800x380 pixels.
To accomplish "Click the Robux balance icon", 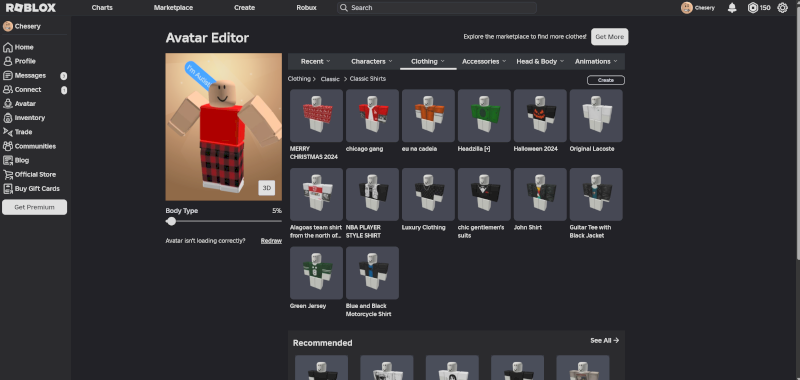I will click(x=753, y=8).
